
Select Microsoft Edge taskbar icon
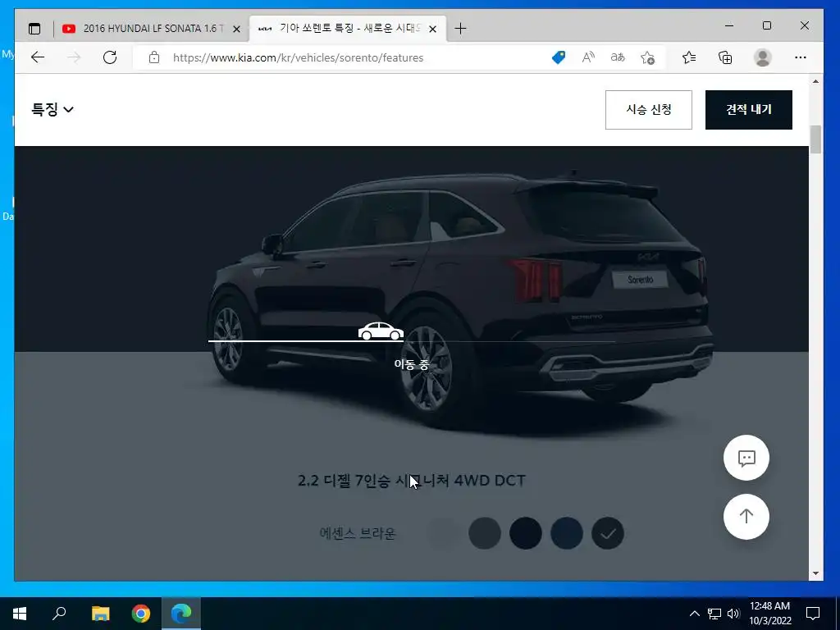pos(181,614)
